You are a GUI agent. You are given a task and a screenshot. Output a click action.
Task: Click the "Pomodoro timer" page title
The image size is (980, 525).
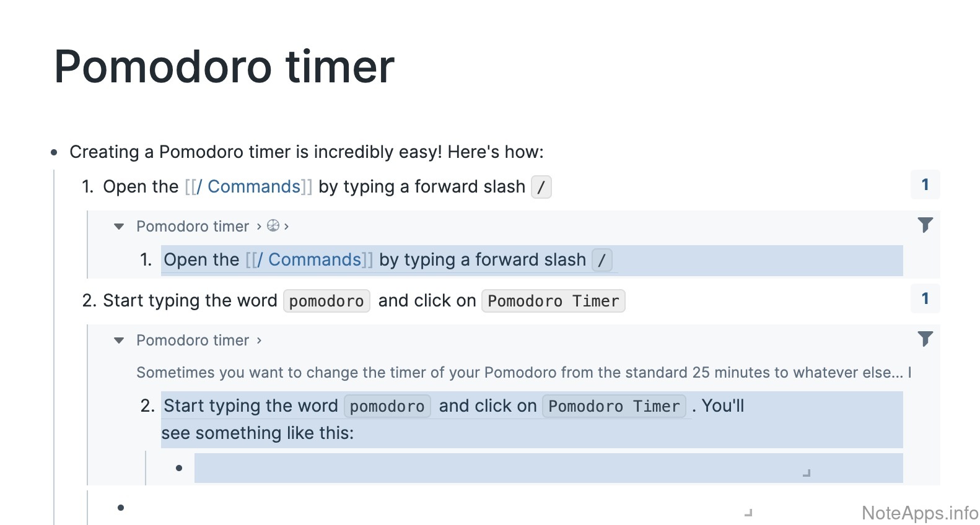click(x=224, y=67)
